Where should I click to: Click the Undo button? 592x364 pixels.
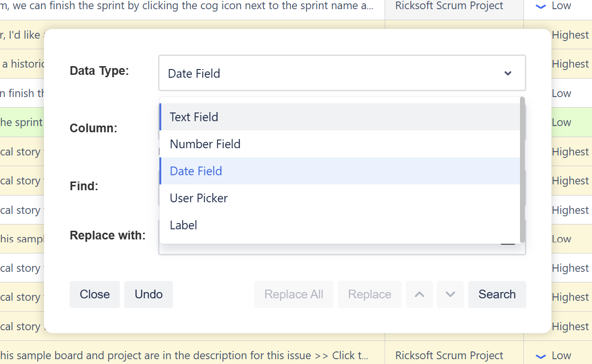click(x=148, y=294)
